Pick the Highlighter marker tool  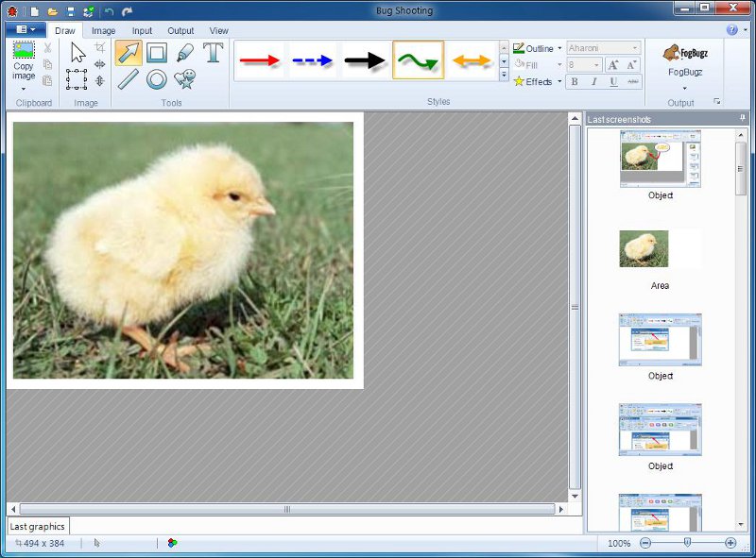pyautogui.click(x=185, y=53)
